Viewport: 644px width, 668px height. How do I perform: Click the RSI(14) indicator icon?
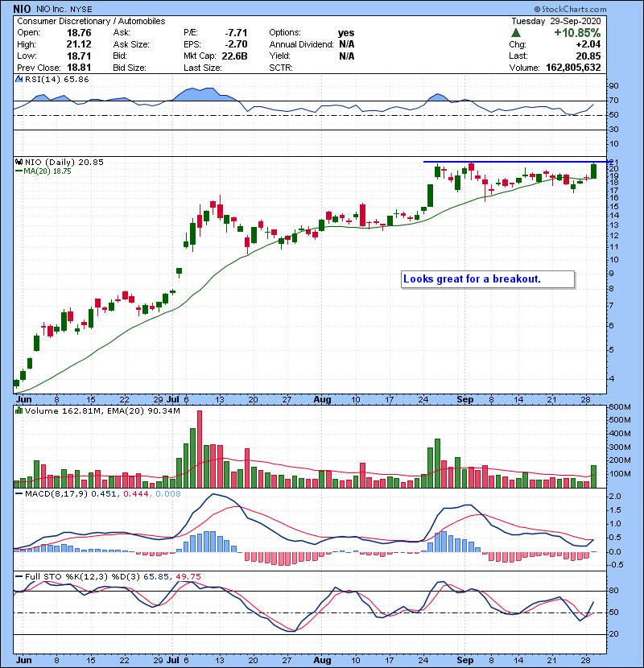(19, 79)
